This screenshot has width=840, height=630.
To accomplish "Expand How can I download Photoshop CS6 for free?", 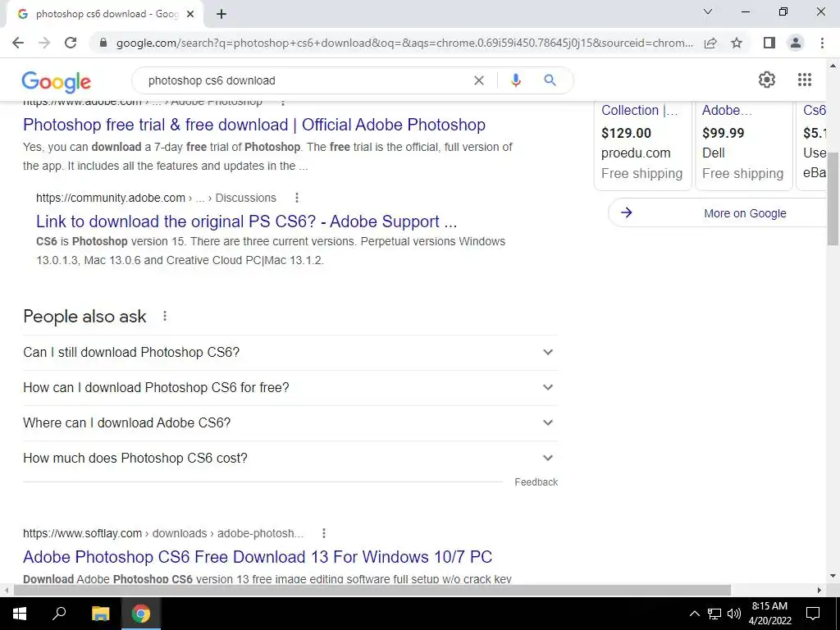I will click(x=290, y=388).
